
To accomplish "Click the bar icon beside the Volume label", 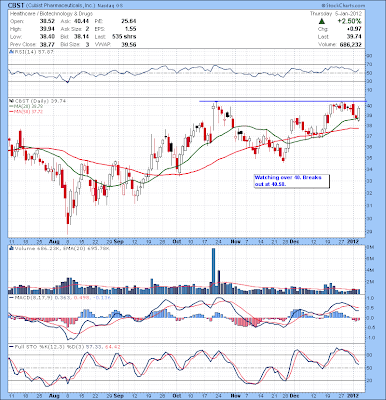I will point(10,248).
